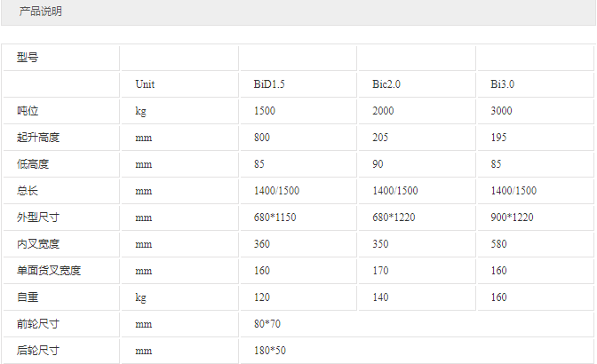Click the 前轮尺寸 row label

[x=37, y=324]
